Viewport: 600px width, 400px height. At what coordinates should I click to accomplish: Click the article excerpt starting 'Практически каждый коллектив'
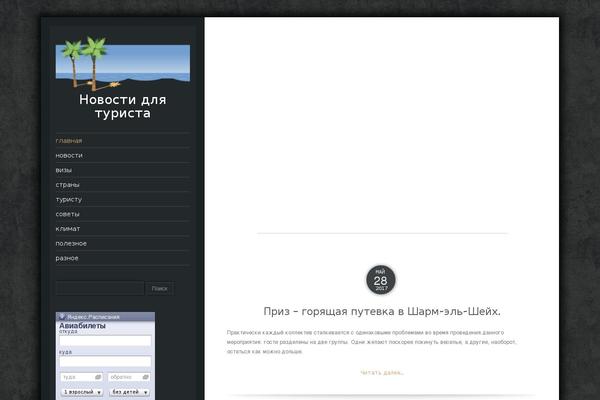371,342
